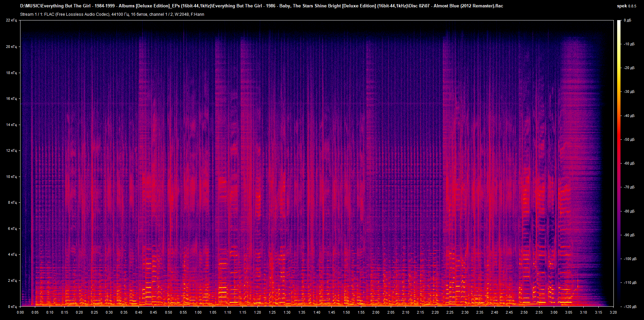The image size is (644, 320).
Task: Click the '0:00' time axis label
Action: [20, 312]
